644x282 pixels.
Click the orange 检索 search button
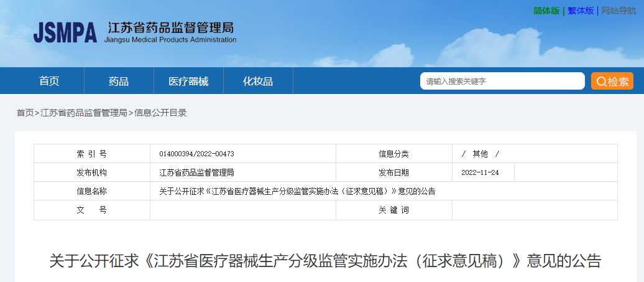612,81
